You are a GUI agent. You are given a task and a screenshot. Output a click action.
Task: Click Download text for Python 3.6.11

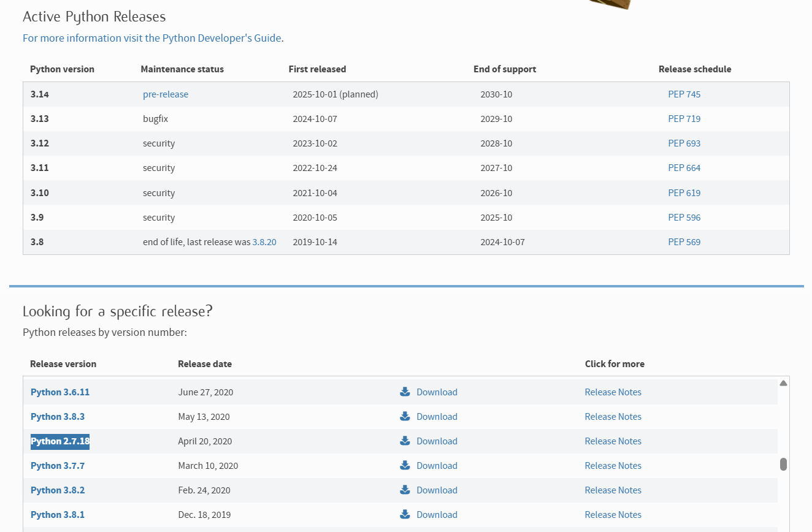[437, 392]
